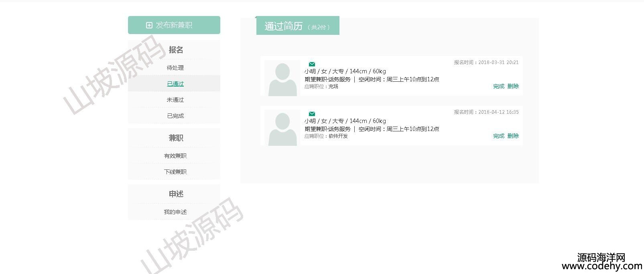The height and width of the screenshot is (274, 644).
Task: Open 我的申述 in the sidebar
Action: (x=175, y=212)
